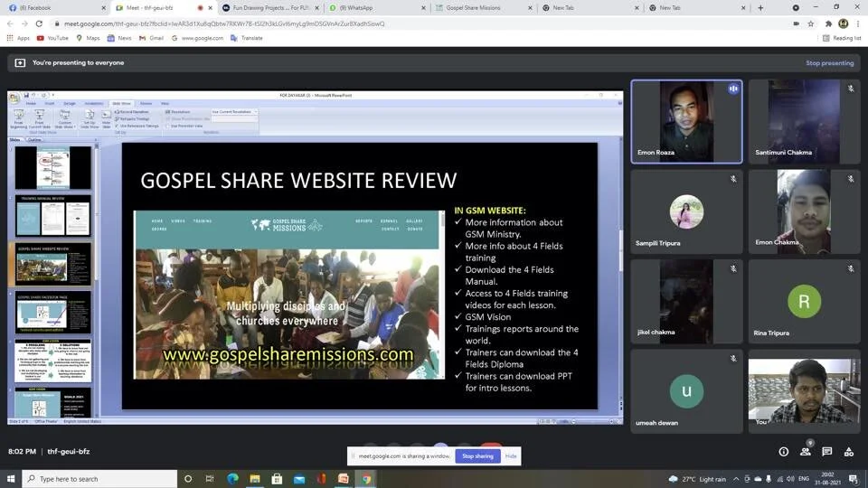Open Windows Start menu
This screenshot has width=868, height=488.
point(11,479)
